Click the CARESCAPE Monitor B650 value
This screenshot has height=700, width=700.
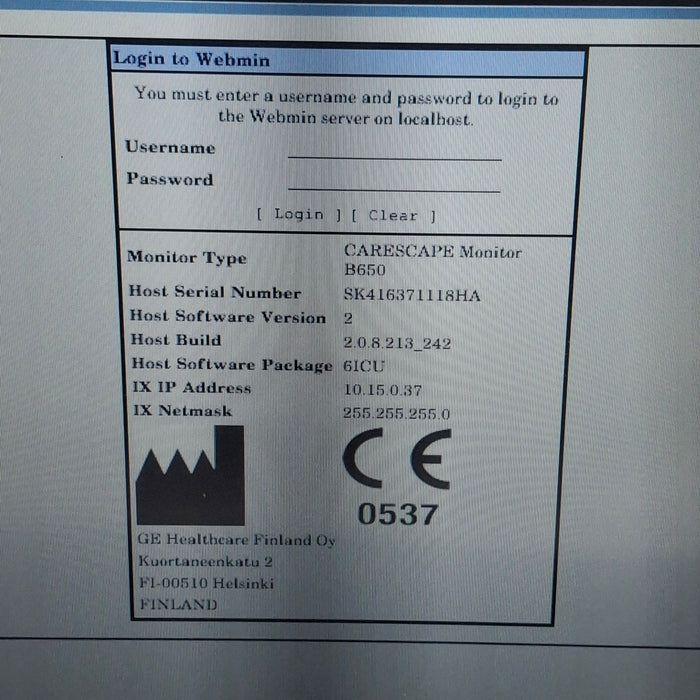click(x=432, y=261)
